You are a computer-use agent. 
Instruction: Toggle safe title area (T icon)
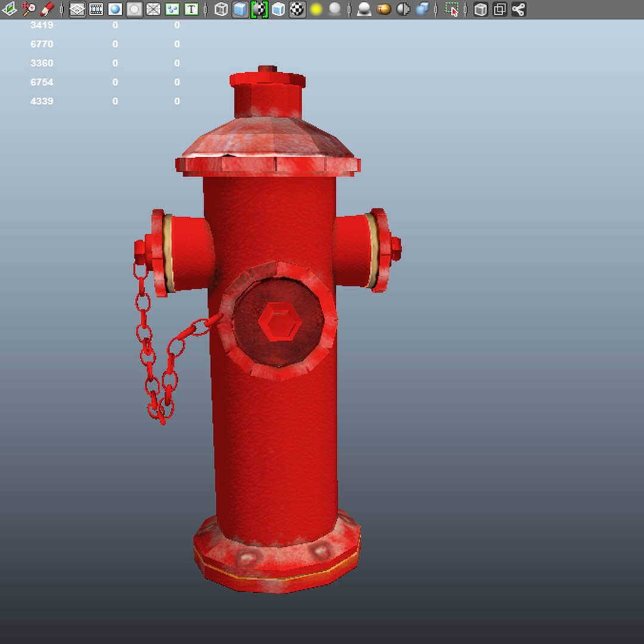point(191,9)
